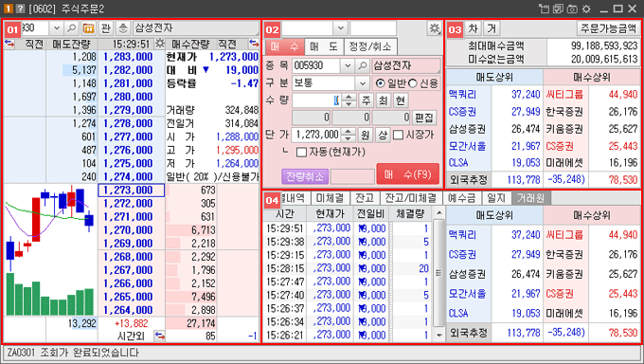
Task: Expand the 구분 보통 dropdown
Action: coord(362,83)
